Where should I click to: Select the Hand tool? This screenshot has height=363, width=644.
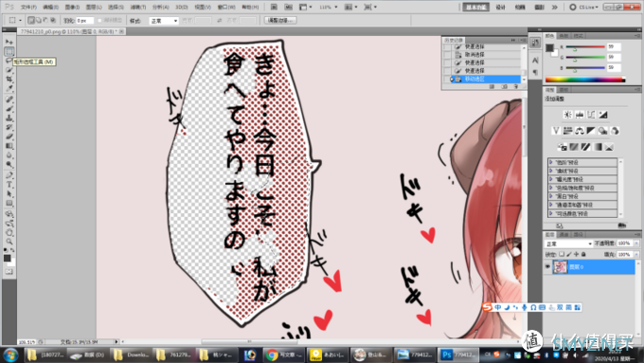pyautogui.click(x=9, y=232)
